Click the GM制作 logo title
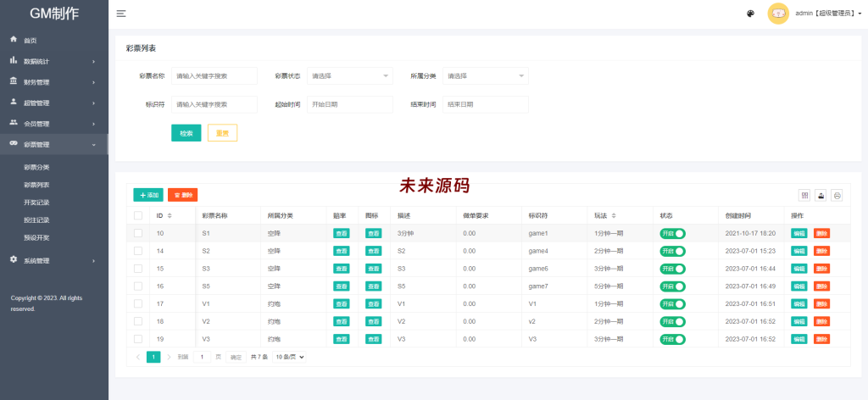868x400 pixels. [x=53, y=14]
